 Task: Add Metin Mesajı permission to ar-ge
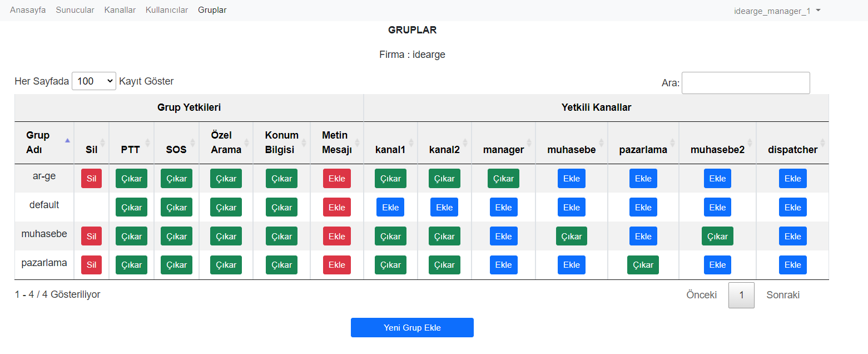[337, 179]
